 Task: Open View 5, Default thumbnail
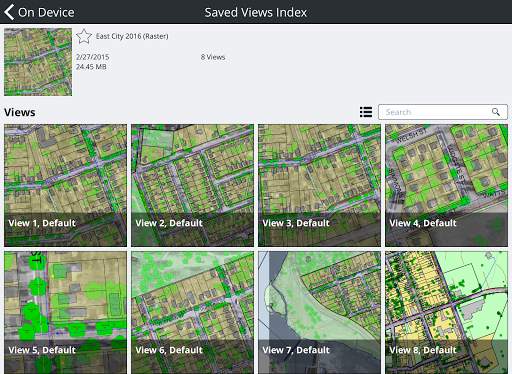tap(65, 313)
